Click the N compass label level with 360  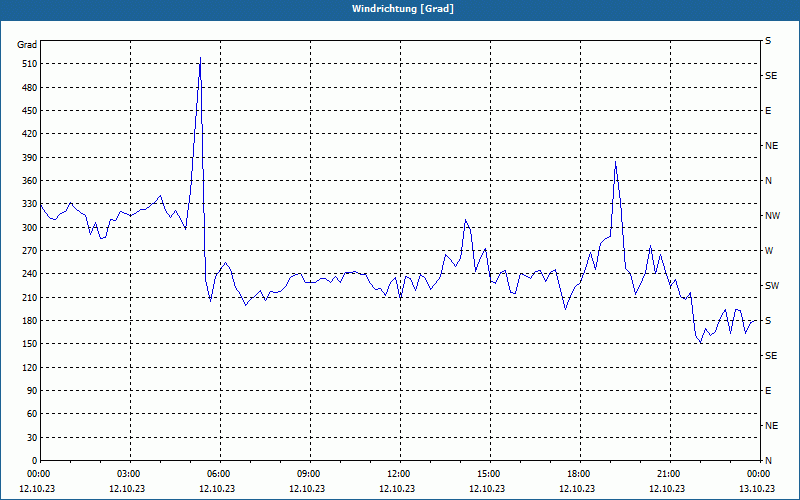point(769,181)
